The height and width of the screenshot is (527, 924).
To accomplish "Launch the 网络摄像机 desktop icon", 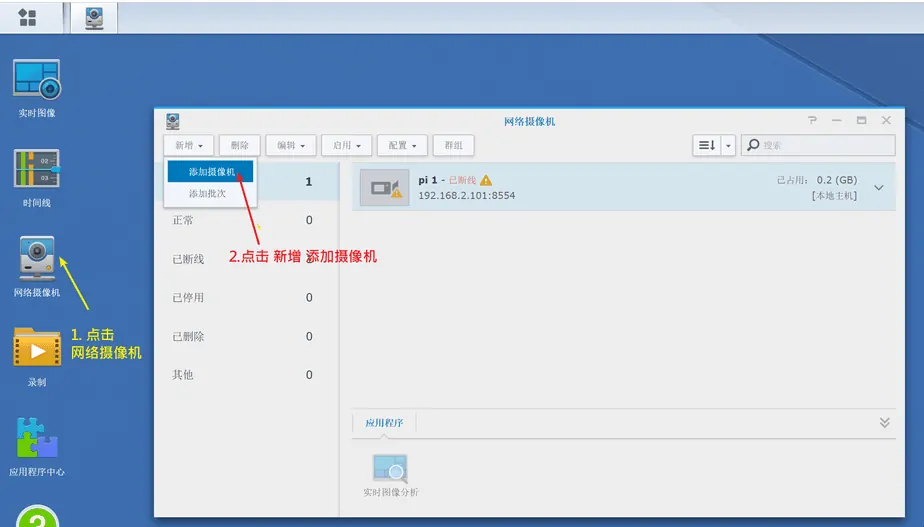I will click(x=37, y=259).
